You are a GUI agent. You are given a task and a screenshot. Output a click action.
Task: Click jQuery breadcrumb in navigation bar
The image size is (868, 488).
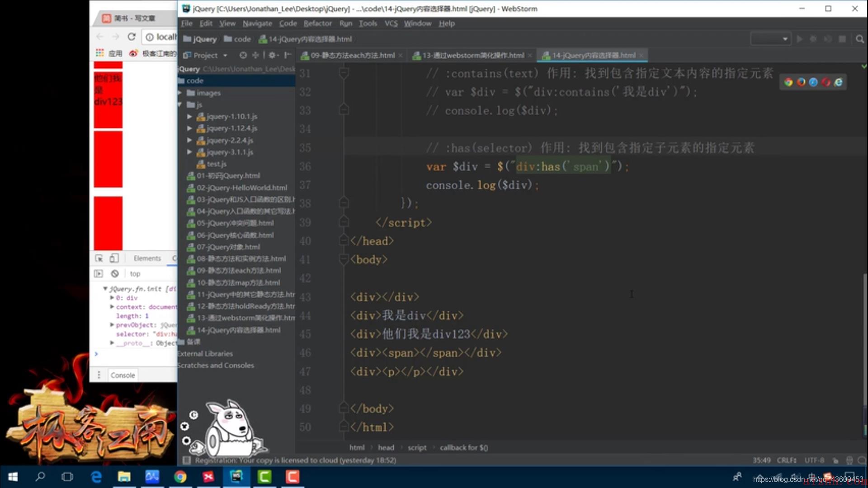click(200, 39)
